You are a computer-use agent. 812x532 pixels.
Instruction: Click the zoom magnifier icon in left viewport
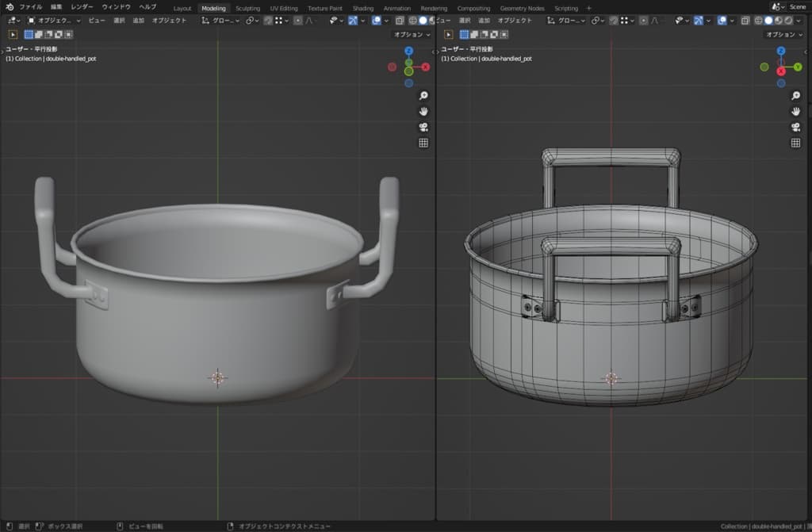point(423,95)
